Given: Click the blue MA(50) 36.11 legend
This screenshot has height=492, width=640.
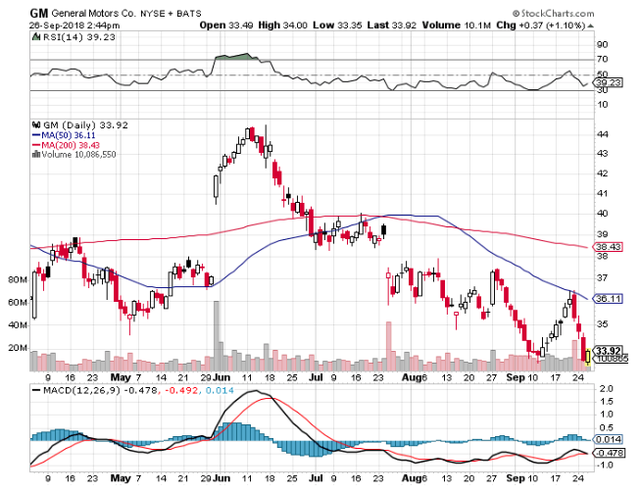Looking at the screenshot, I should click(64, 135).
